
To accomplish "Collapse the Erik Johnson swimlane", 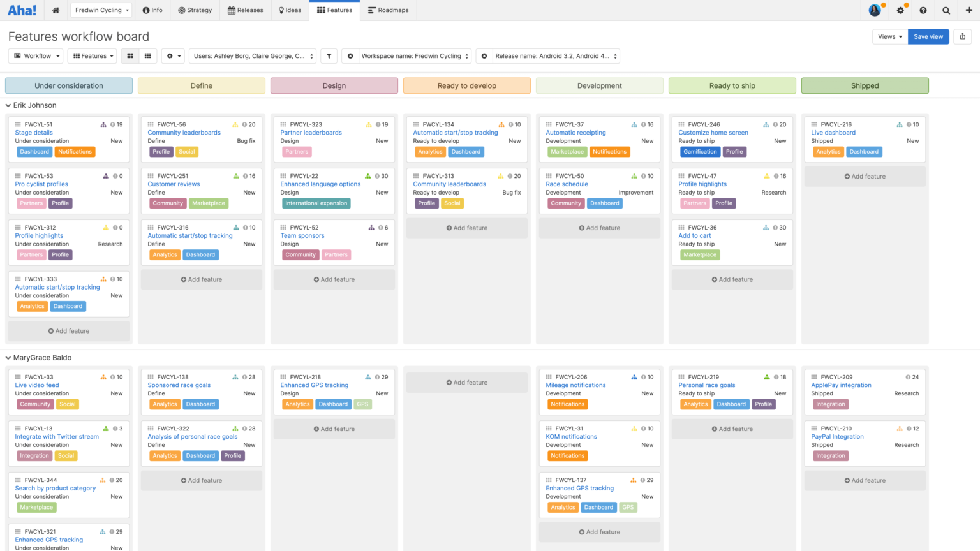I will click(7, 105).
